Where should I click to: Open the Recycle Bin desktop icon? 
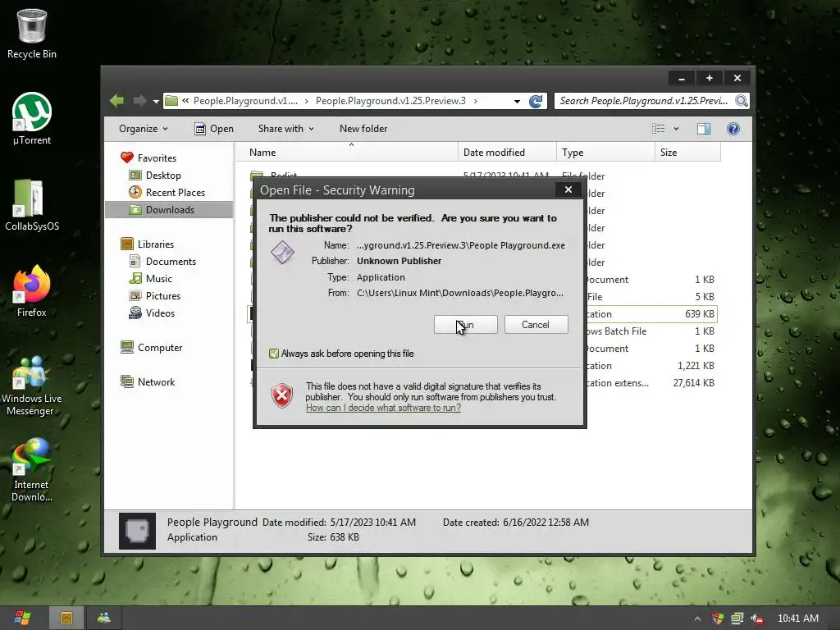[32, 33]
